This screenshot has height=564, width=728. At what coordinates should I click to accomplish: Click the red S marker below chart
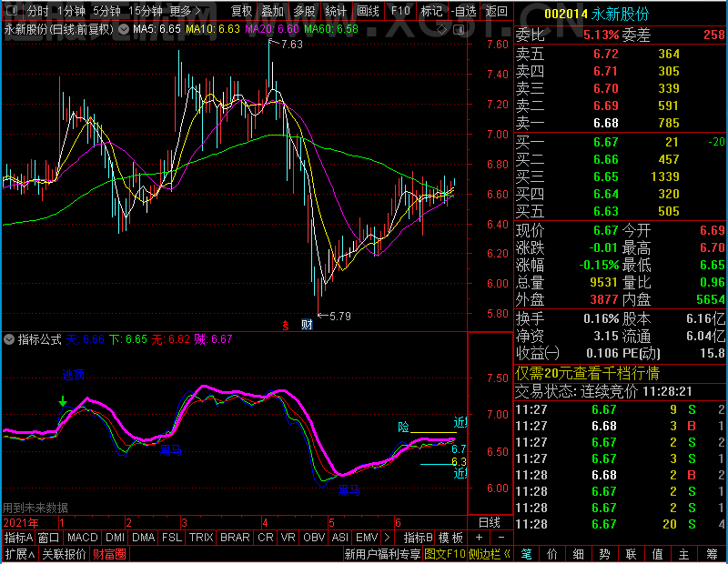click(x=286, y=326)
